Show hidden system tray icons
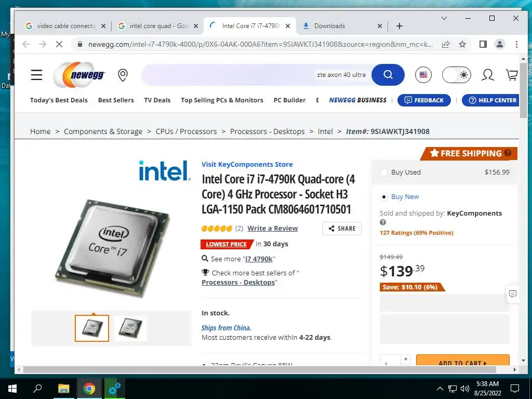 pos(440,389)
